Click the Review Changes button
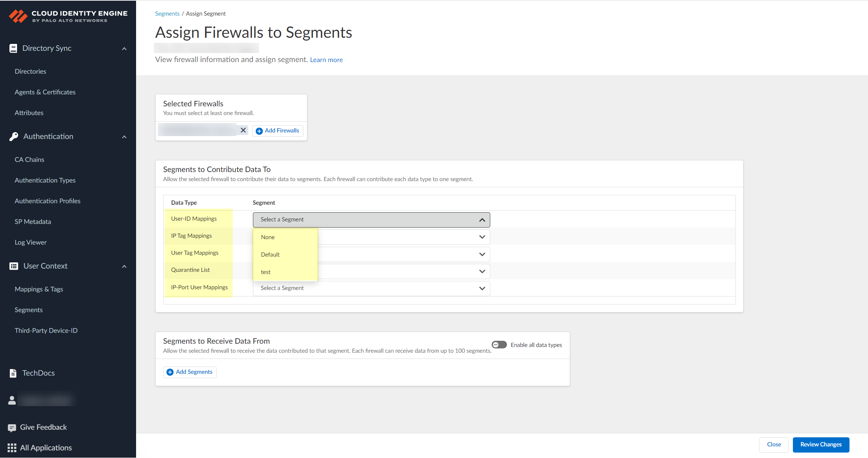868x458 pixels. (x=821, y=445)
